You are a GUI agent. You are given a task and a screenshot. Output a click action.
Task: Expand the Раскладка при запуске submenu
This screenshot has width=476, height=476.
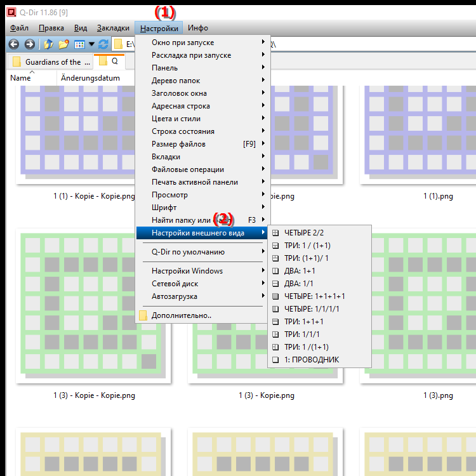(202, 55)
